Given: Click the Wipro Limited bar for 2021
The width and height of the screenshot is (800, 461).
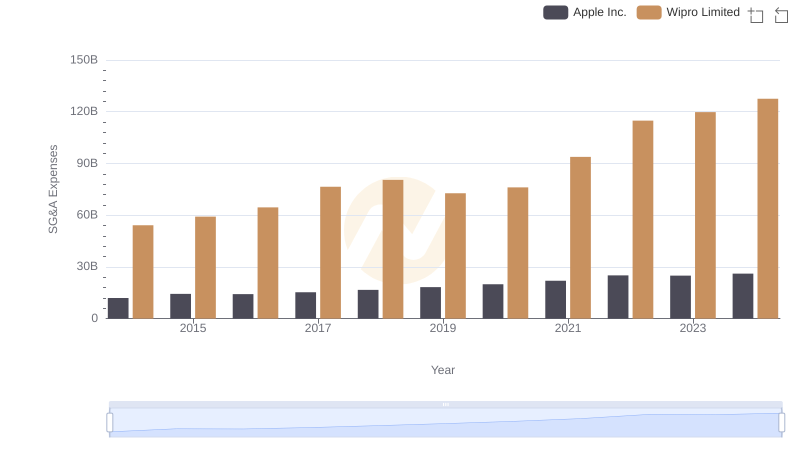Looking at the screenshot, I should coord(580,238).
